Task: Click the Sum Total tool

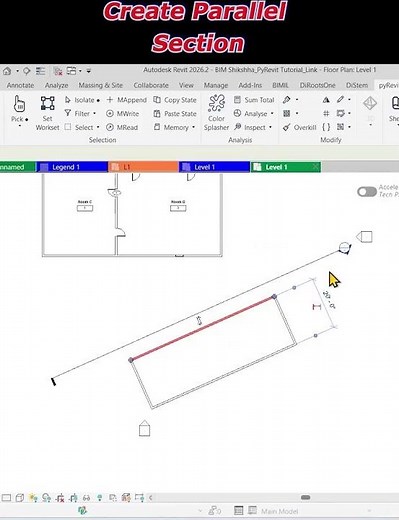Action: tap(254, 100)
